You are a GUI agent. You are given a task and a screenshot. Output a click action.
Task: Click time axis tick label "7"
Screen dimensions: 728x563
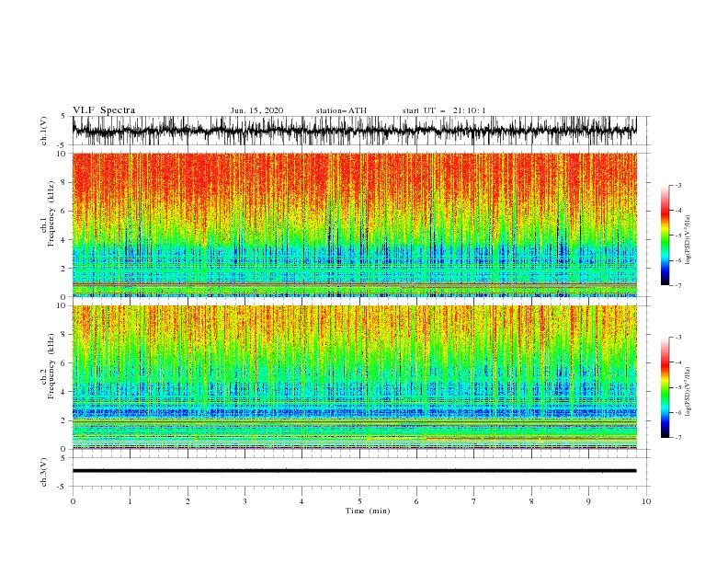tap(474, 501)
